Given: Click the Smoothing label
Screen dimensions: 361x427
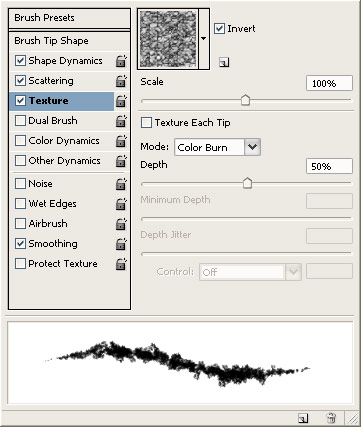Looking at the screenshot, I should pos(53,244).
